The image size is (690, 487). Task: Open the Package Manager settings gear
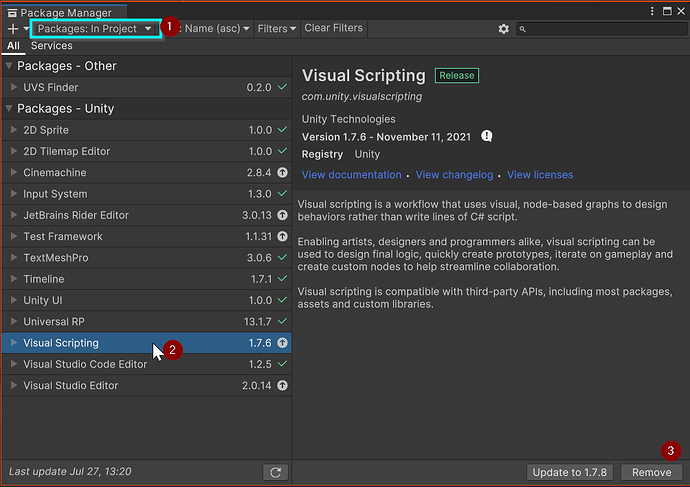tap(504, 29)
